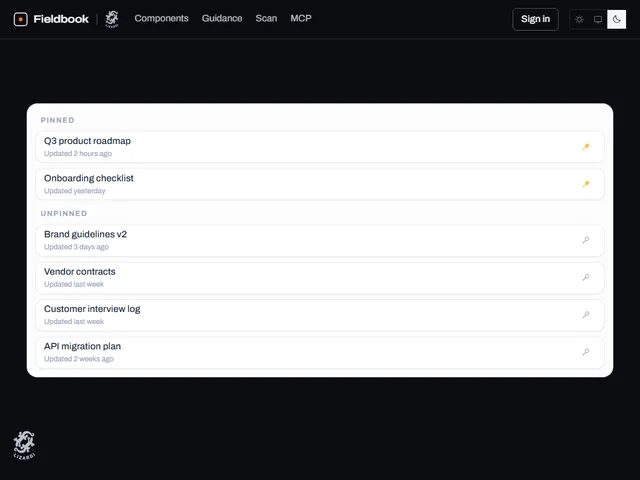Open the Vendor contracts entry
Viewport: 640px width, 480px height.
click(320, 278)
